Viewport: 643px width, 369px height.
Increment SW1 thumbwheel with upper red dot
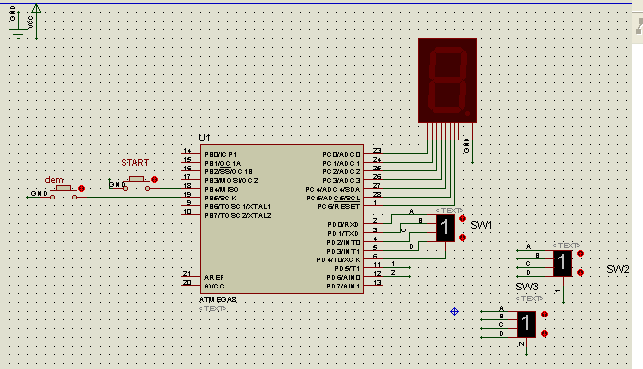pos(463,219)
